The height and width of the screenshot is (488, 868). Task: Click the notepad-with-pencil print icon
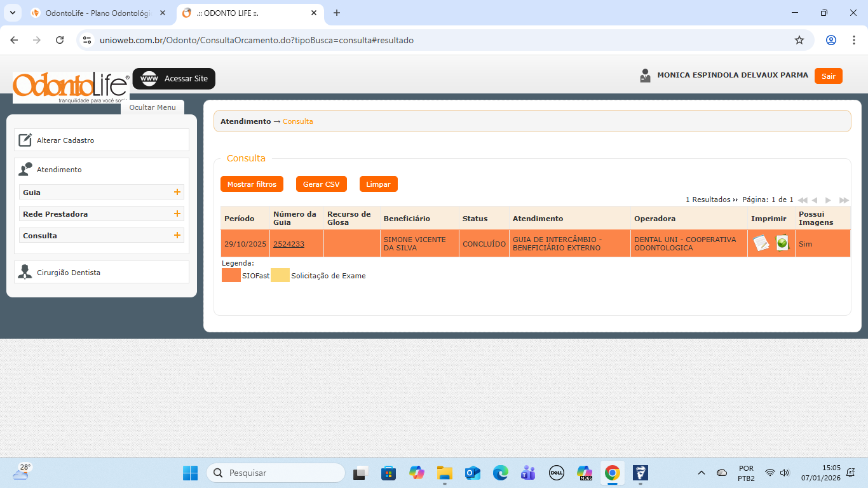coord(761,243)
